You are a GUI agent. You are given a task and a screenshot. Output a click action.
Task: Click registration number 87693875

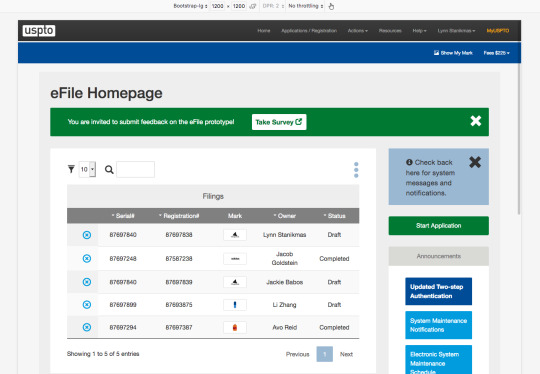point(179,305)
